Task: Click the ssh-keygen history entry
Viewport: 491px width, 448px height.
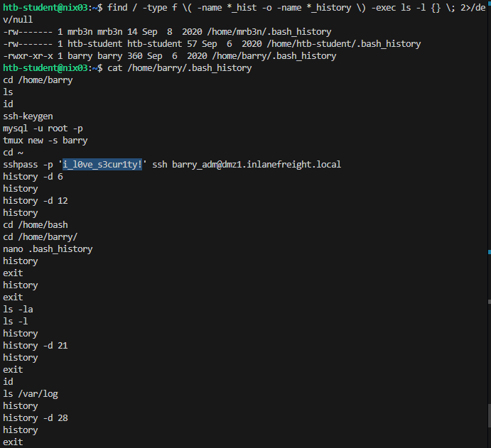Action: click(28, 116)
